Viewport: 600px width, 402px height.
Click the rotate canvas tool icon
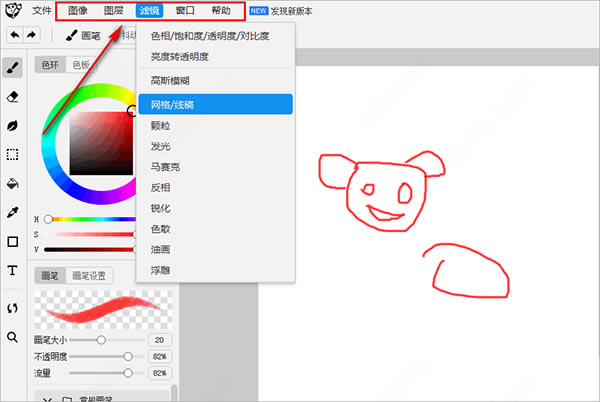[x=13, y=308]
